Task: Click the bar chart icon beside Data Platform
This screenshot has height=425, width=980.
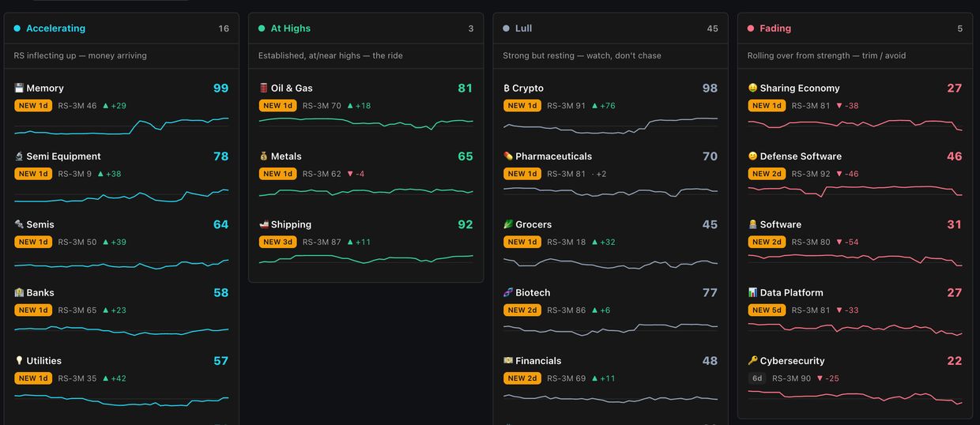Action: [x=752, y=292]
